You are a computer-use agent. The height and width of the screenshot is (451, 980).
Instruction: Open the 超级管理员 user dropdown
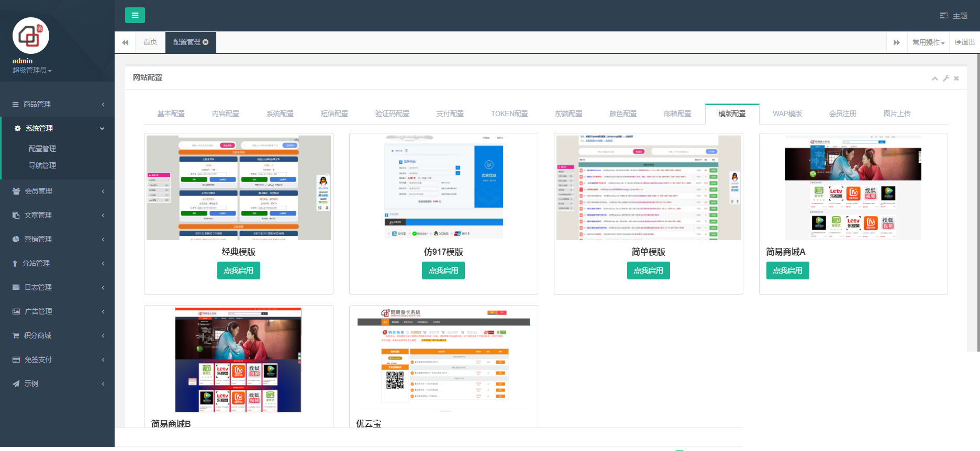pos(32,70)
